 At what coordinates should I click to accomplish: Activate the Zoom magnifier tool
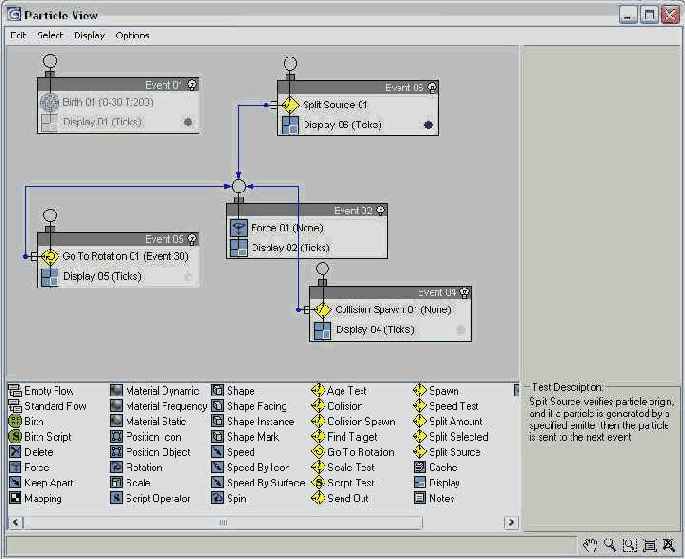[610, 545]
